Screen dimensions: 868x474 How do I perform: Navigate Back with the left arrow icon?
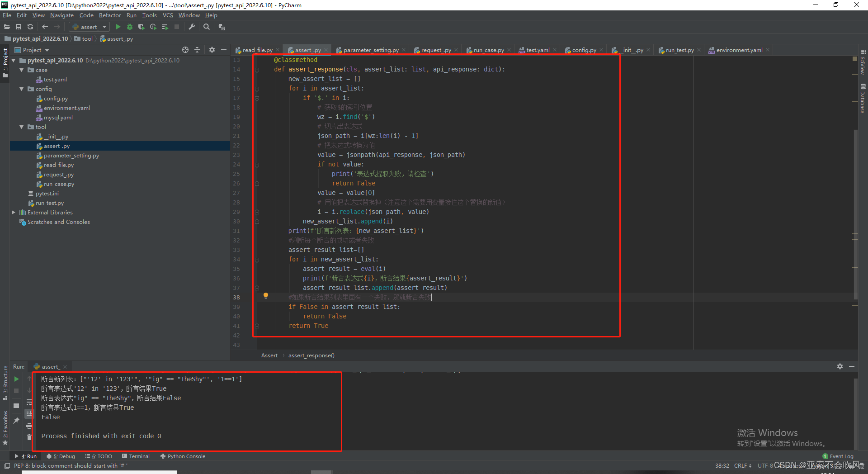click(45, 27)
